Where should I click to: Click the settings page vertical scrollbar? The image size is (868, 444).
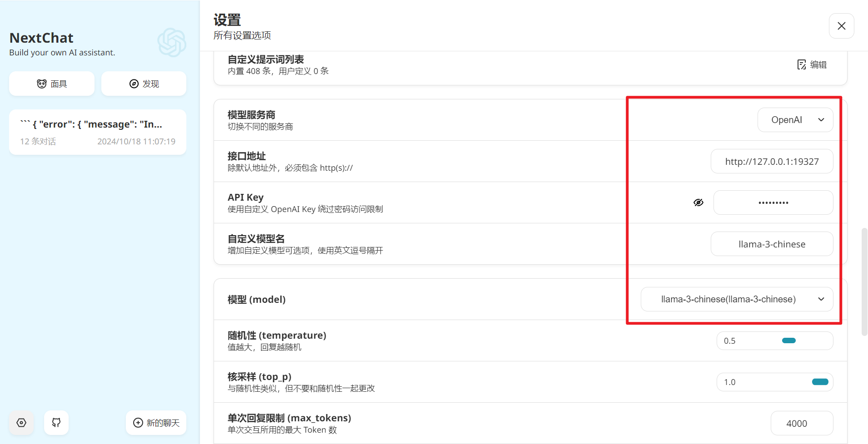pyautogui.click(x=864, y=281)
